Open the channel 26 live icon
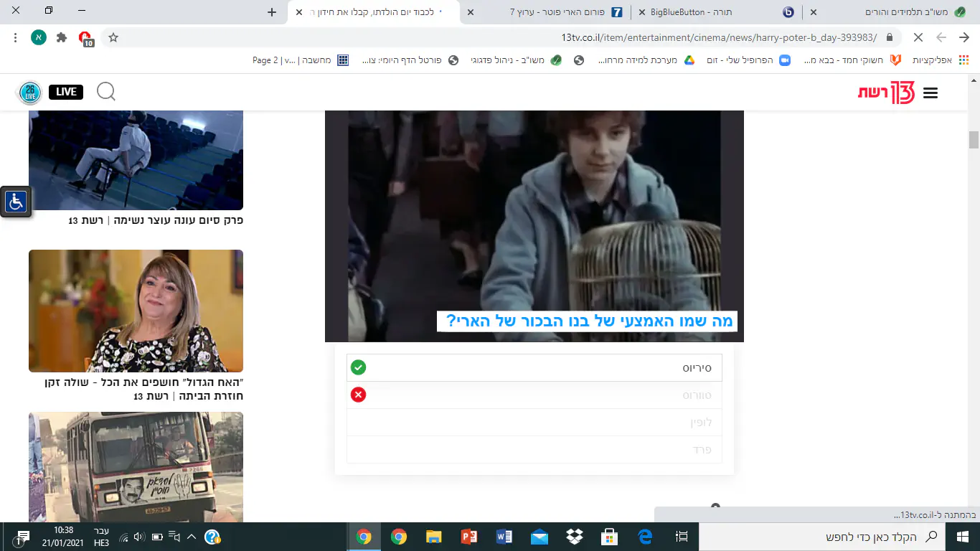The width and height of the screenshot is (980, 551). (29, 92)
